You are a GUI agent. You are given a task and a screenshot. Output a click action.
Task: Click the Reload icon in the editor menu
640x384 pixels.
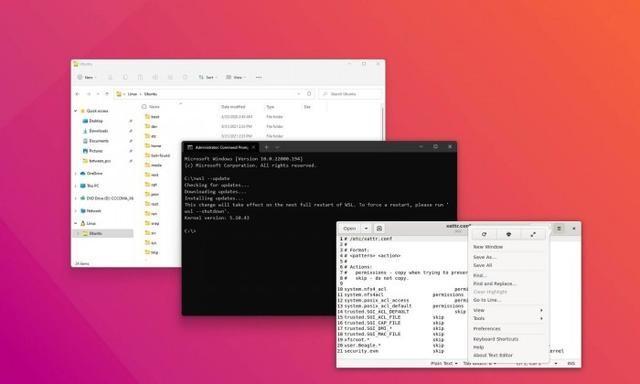tap(484, 234)
